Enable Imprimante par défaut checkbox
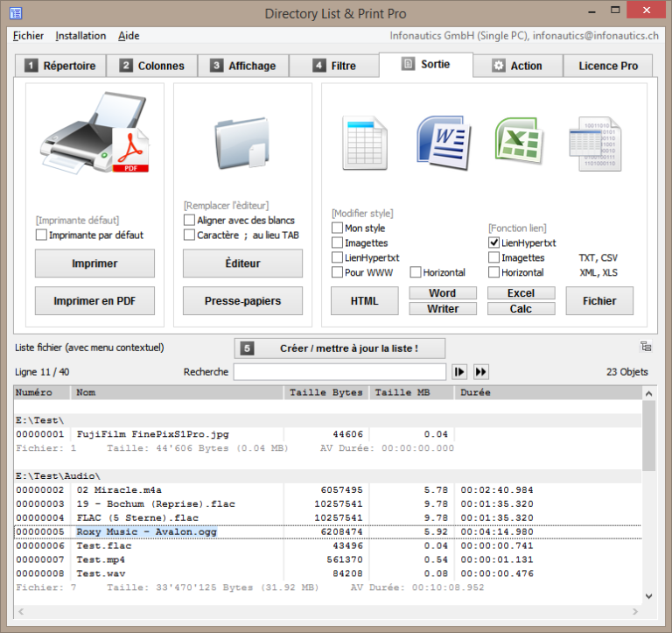The width and height of the screenshot is (672, 633). coord(41,236)
